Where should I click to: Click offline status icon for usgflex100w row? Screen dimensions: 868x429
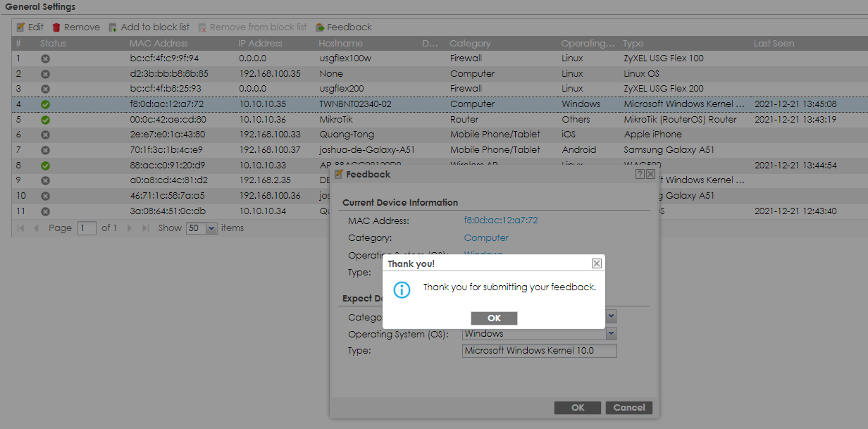(x=45, y=58)
